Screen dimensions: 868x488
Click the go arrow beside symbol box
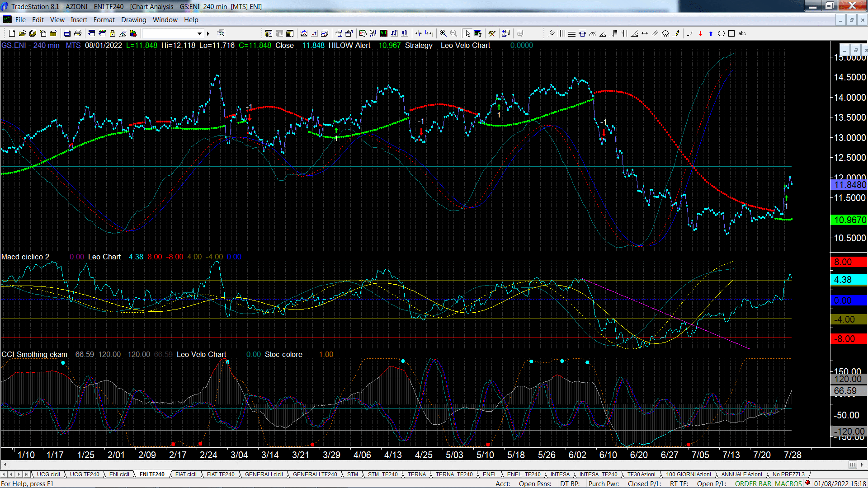pos(208,33)
